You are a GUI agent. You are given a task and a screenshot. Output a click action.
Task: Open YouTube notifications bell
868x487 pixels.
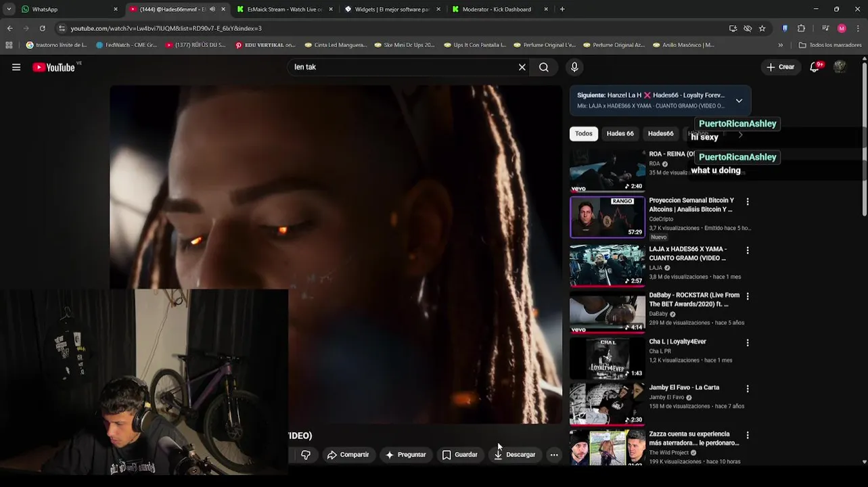815,67
